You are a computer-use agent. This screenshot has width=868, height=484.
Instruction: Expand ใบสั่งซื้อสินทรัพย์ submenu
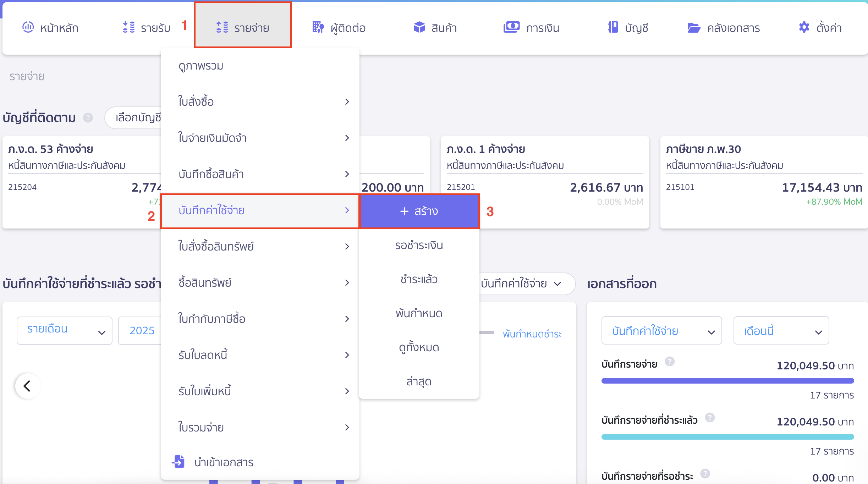tap(260, 247)
